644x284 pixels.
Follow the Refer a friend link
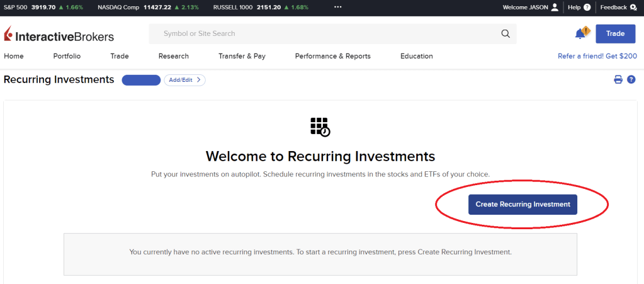[597, 56]
